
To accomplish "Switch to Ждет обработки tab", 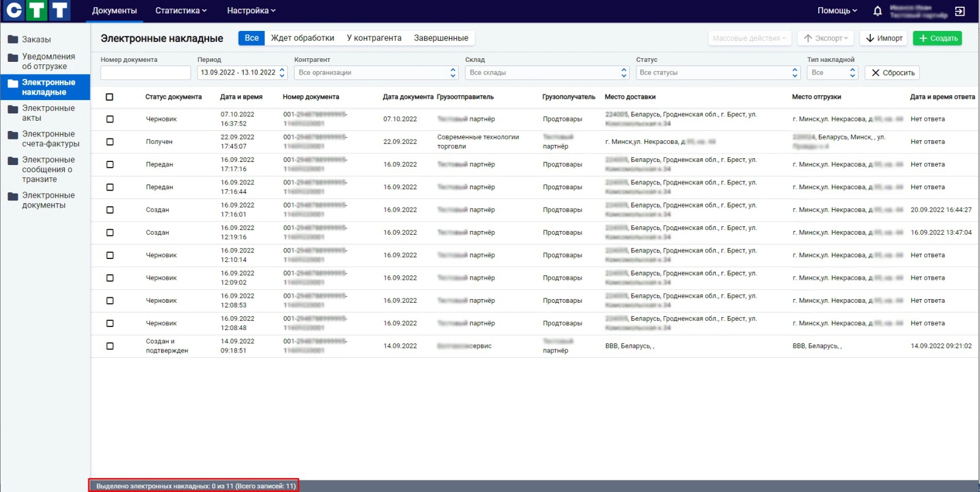I will tap(302, 38).
